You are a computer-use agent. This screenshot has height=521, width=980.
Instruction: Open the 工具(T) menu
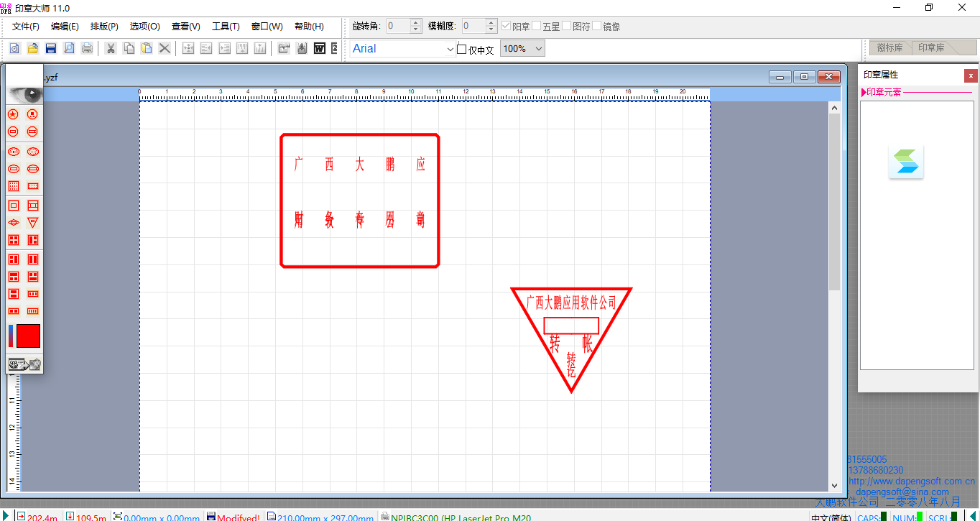pos(226,27)
